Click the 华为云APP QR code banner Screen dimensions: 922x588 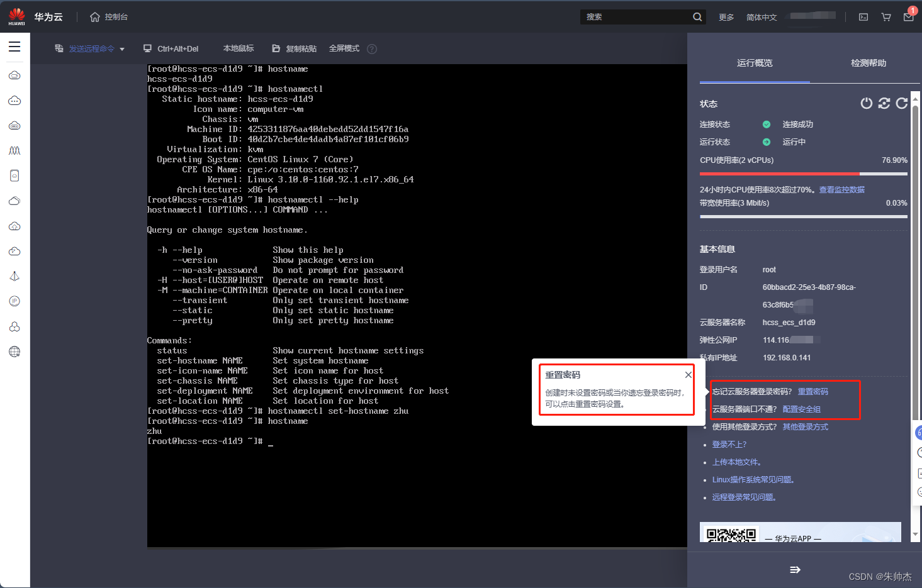tap(801, 532)
